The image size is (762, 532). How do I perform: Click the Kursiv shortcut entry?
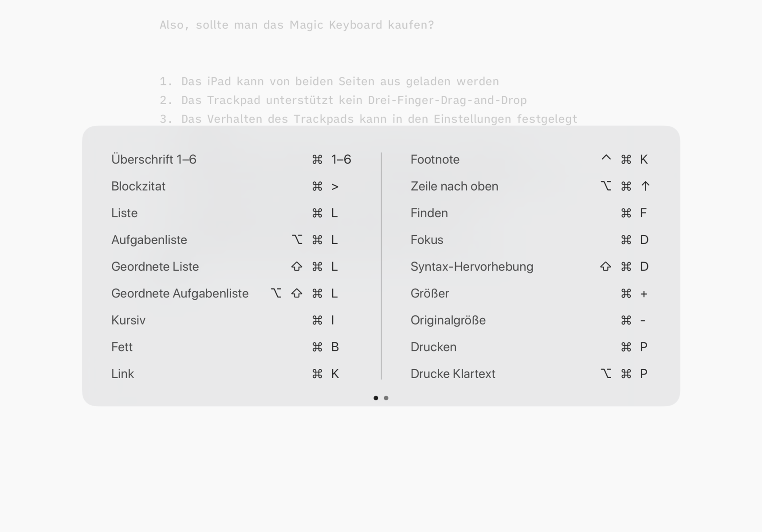[x=128, y=320]
